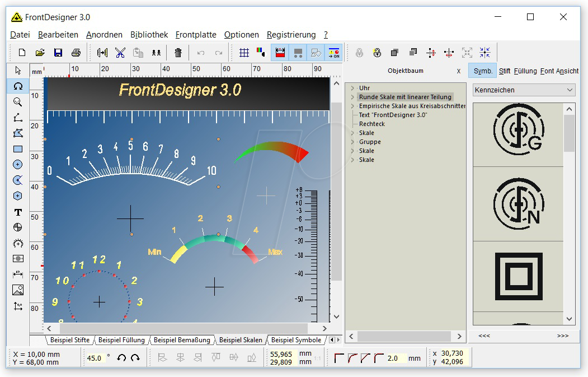Choose the Polygon tool
588x377 pixels.
[x=17, y=133]
